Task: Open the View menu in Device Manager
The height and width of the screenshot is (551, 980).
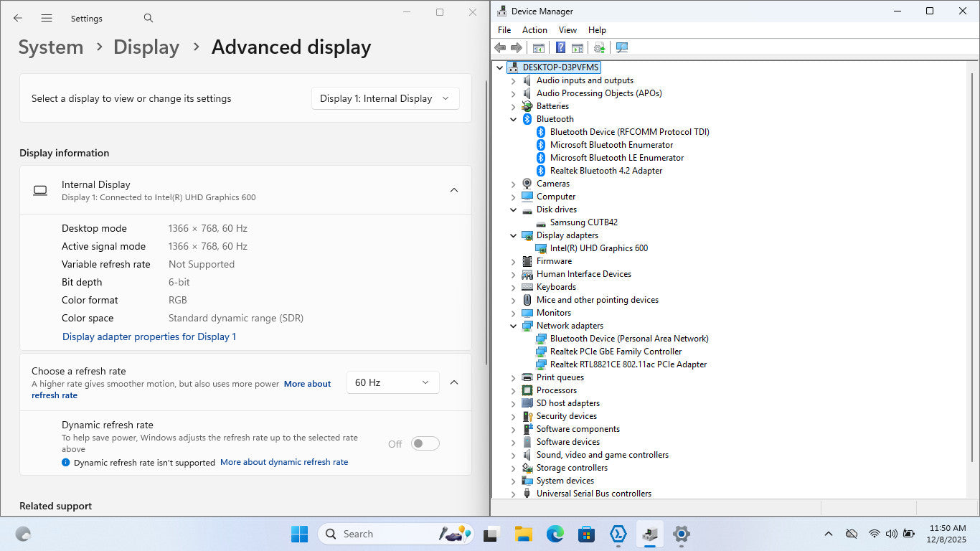Action: click(567, 30)
